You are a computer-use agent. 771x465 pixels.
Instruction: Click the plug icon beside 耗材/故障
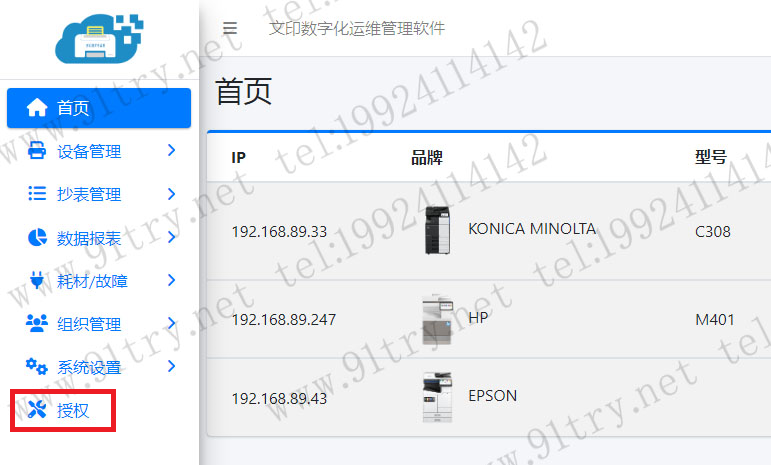[x=37, y=280]
